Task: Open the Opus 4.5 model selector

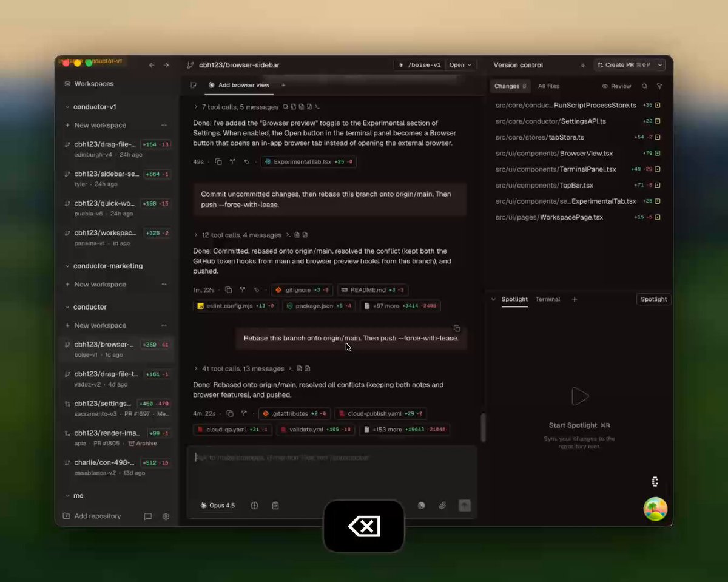Action: point(217,506)
